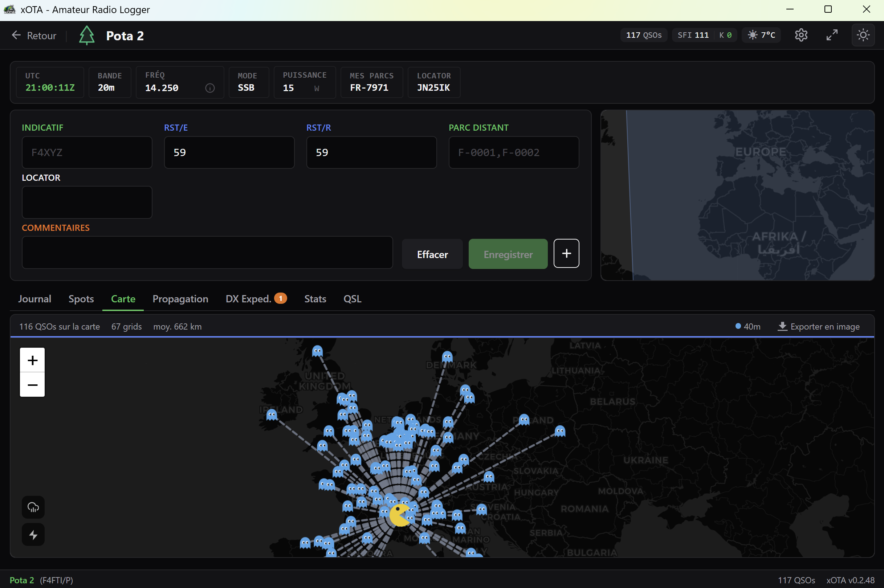
Task: Switch to the Stats tab
Action: coord(315,299)
